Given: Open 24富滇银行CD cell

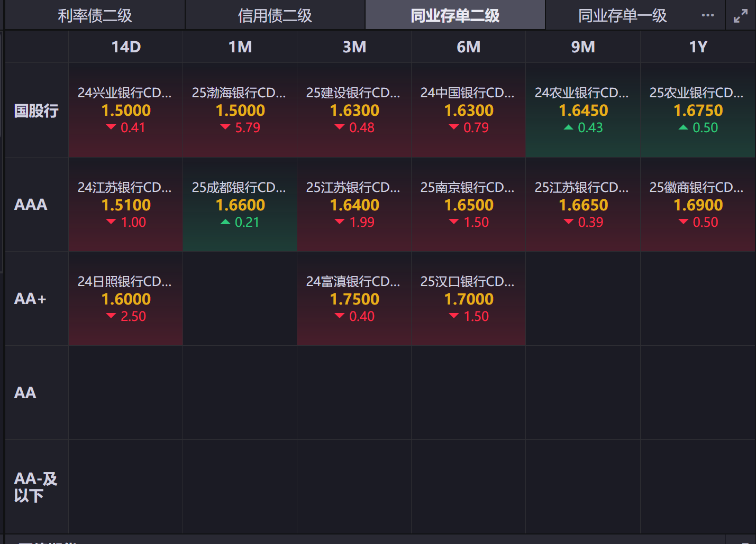Looking at the screenshot, I should coord(354,299).
